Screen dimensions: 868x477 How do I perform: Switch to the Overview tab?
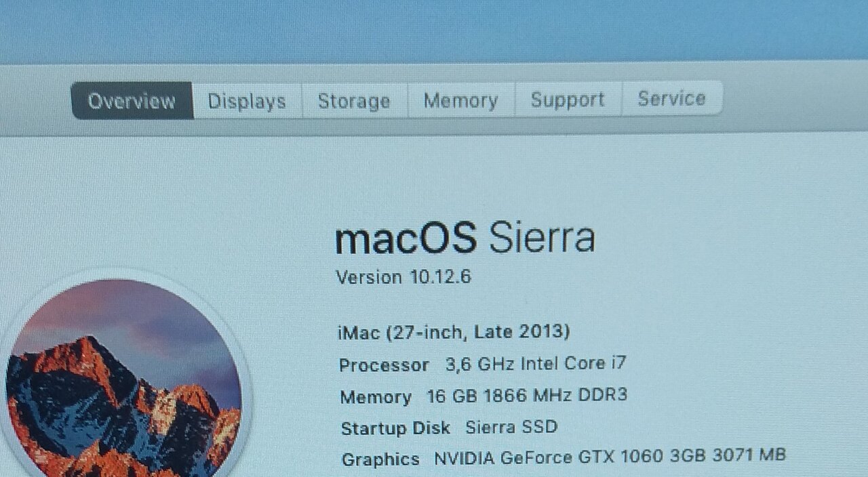tap(132, 101)
